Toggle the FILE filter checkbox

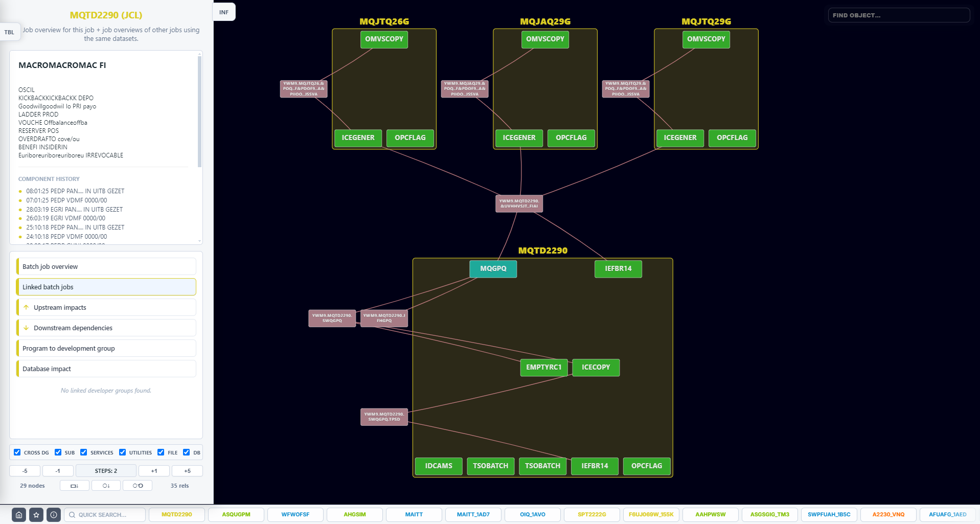click(x=161, y=452)
